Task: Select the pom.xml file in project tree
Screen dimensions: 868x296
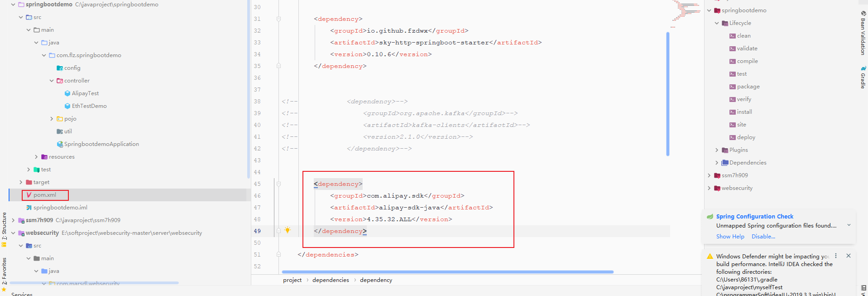Action: (x=45, y=195)
